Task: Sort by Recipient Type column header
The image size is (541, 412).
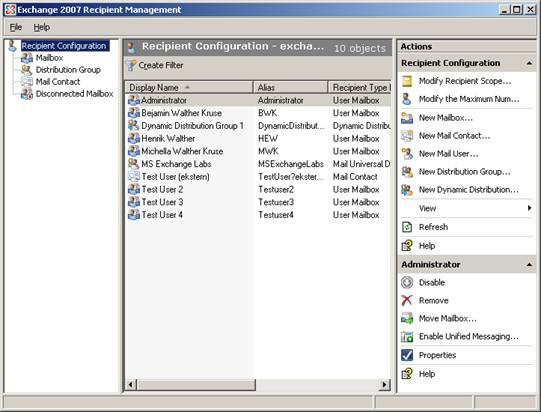Action: click(360, 88)
